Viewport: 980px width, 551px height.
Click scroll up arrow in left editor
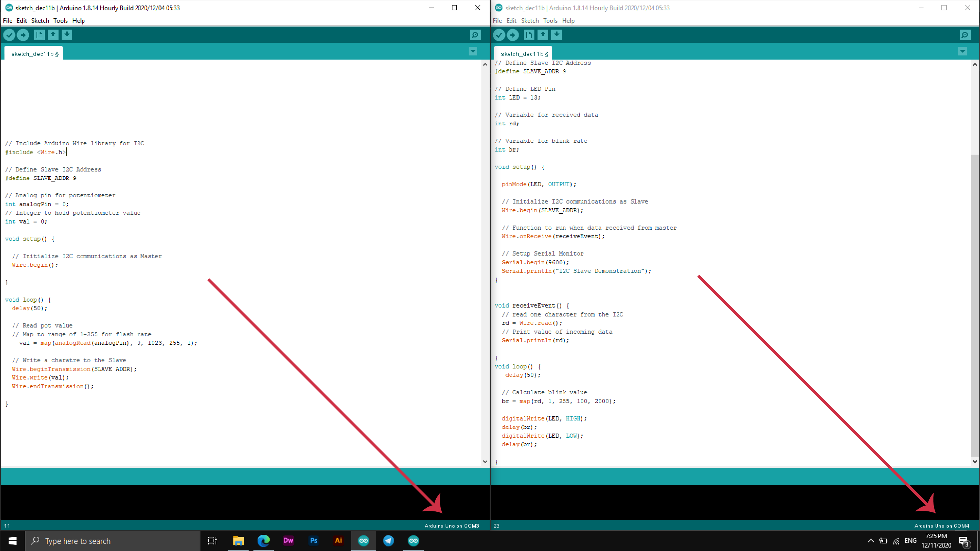(x=485, y=64)
